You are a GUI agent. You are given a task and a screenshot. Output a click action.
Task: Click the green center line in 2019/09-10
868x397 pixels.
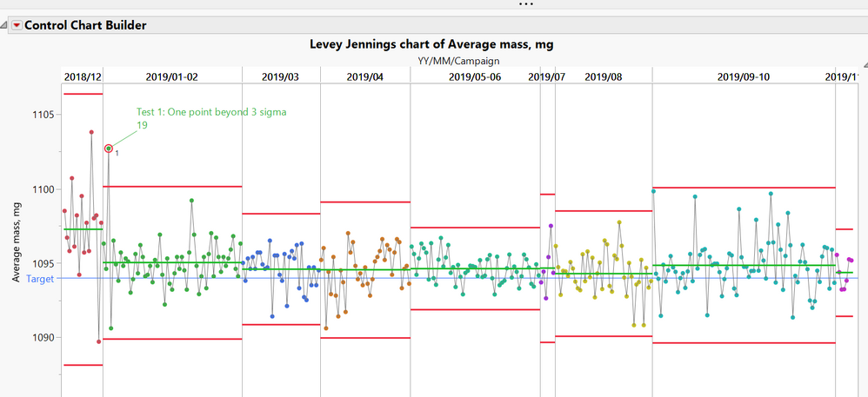click(744, 266)
